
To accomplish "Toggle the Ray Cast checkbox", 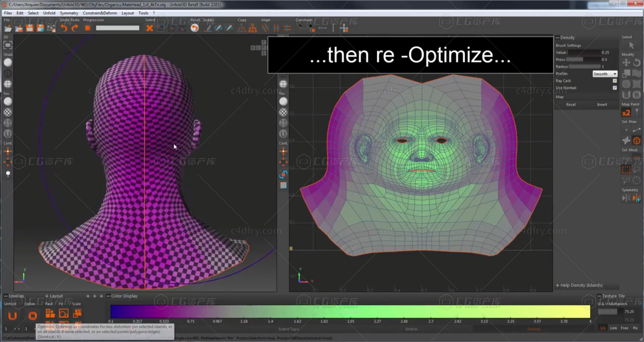I will click(x=615, y=81).
